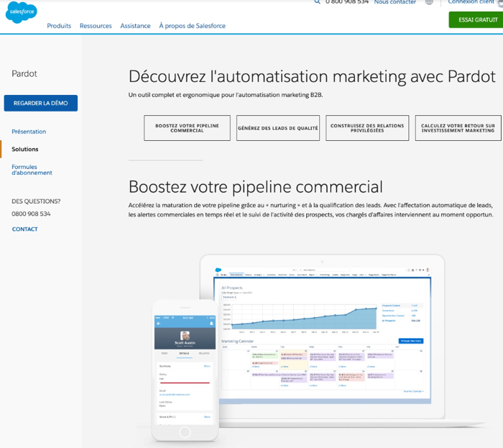Click phone number 0800 908 534 in sidebar
The image size is (503, 448).
31,214
